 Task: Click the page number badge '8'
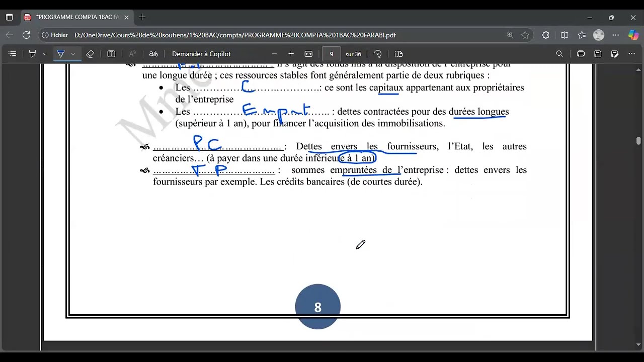(317, 307)
